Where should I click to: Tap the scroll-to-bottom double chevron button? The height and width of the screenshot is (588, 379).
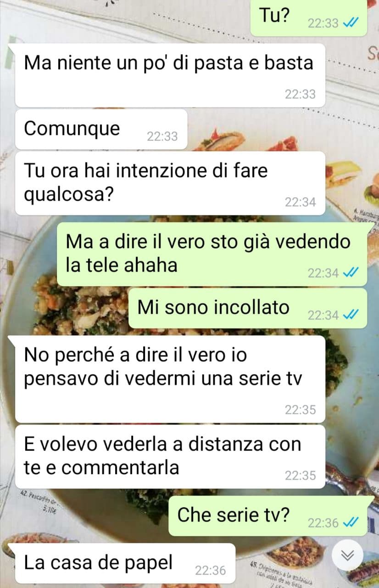348,556
